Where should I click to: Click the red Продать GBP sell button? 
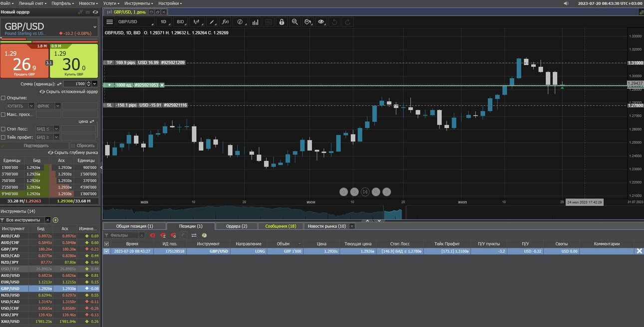click(x=24, y=61)
